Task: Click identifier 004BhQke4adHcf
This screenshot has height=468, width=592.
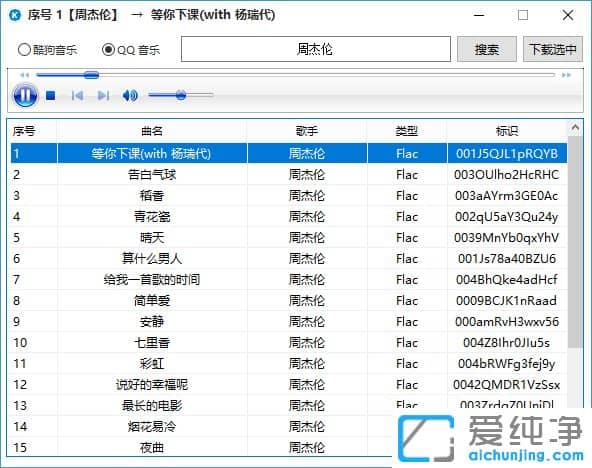Action: click(507, 280)
